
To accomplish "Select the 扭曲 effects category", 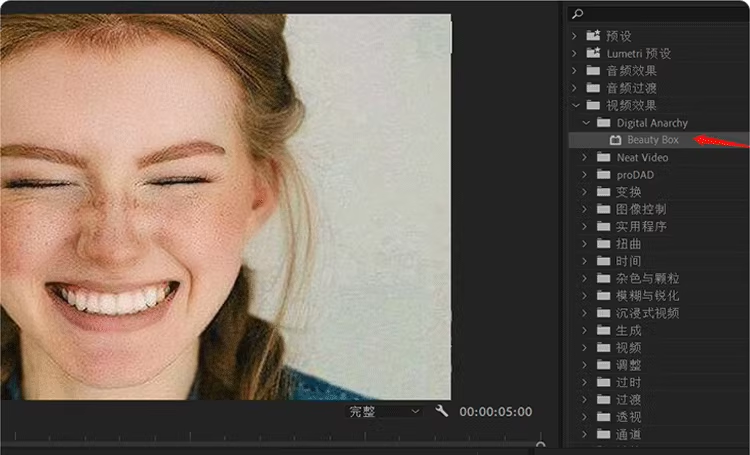I will coord(629,244).
